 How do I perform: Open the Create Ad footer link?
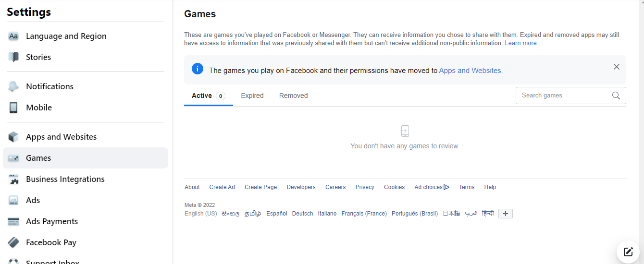[222, 187]
